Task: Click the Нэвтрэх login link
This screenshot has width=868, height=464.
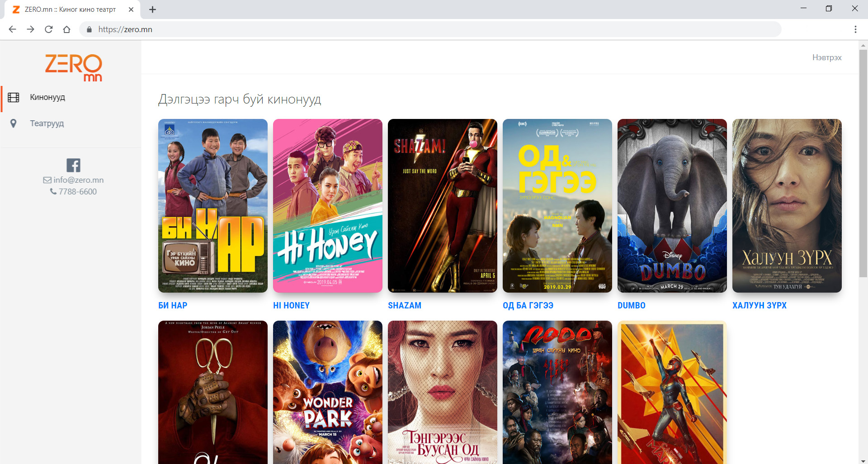Action: (826, 57)
